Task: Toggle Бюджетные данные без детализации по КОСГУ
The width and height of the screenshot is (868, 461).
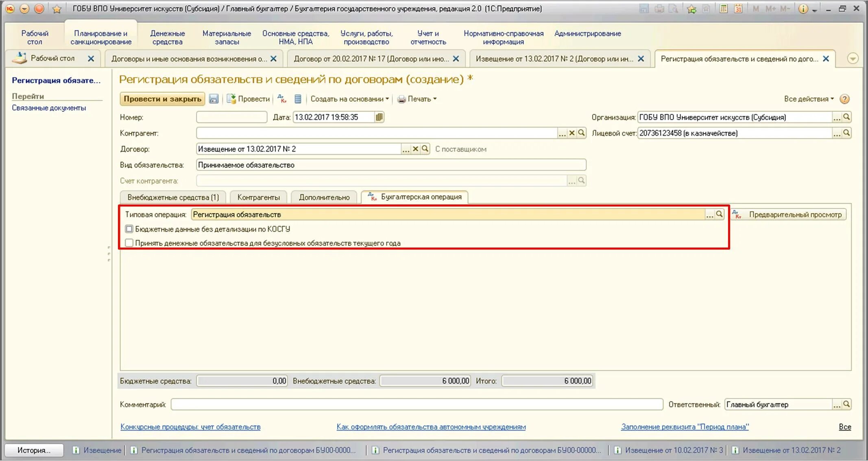Action: 129,229
